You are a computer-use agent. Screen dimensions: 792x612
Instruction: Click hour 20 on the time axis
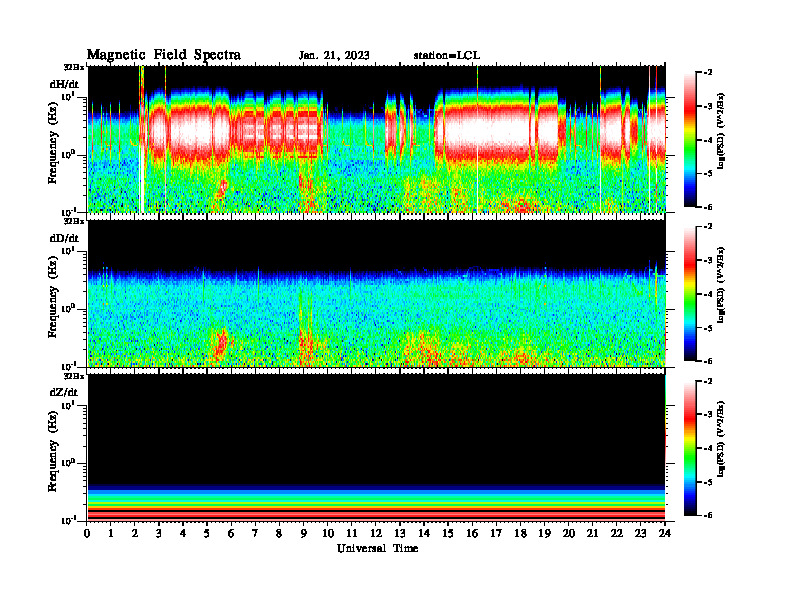(569, 533)
